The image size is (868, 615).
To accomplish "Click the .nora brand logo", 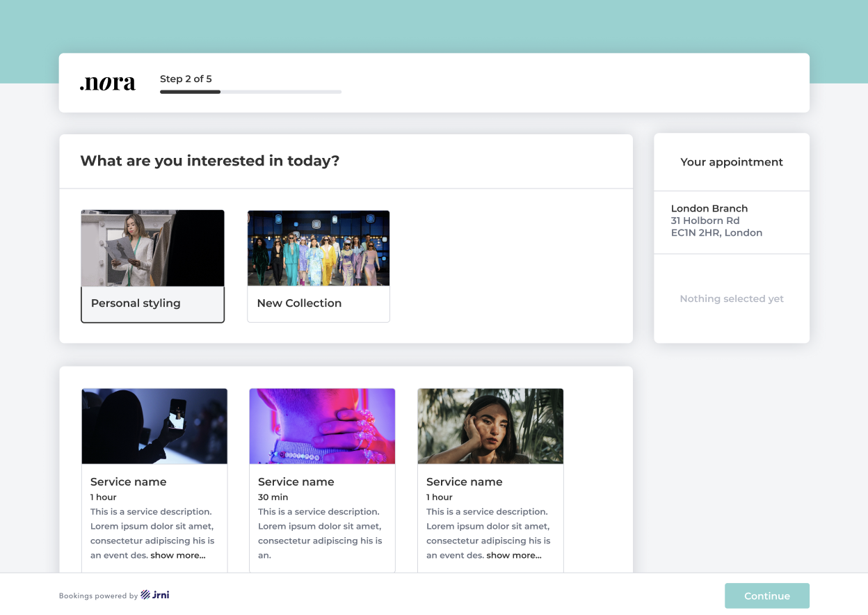I will pyautogui.click(x=108, y=83).
